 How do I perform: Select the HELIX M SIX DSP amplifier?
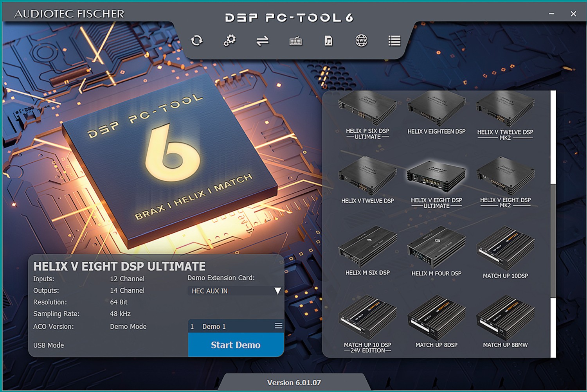click(x=367, y=251)
